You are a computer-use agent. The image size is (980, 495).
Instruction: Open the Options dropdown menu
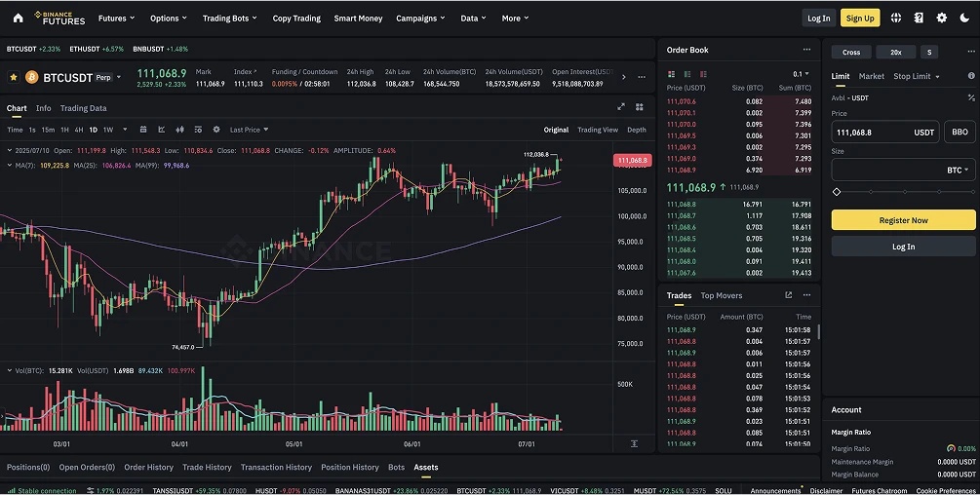coord(168,19)
